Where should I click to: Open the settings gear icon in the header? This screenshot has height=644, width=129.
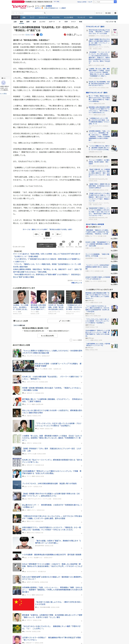[x=115, y=13]
